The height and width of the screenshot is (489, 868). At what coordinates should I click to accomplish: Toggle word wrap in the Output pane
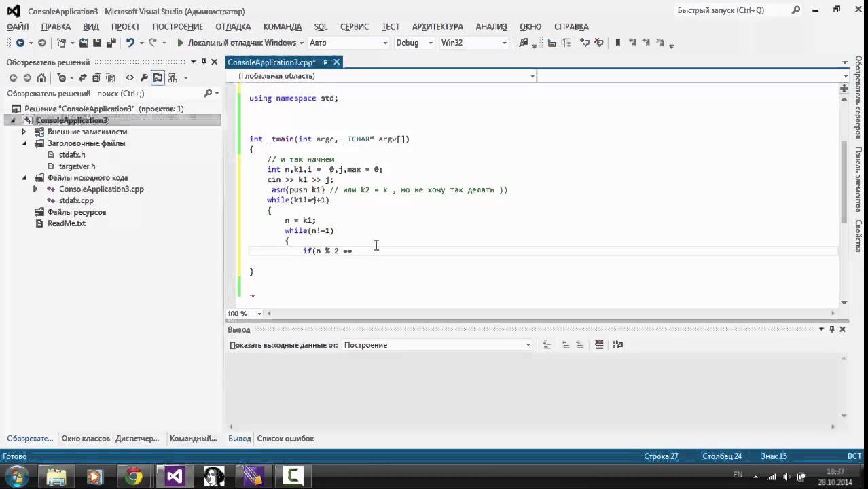pyautogui.click(x=617, y=344)
